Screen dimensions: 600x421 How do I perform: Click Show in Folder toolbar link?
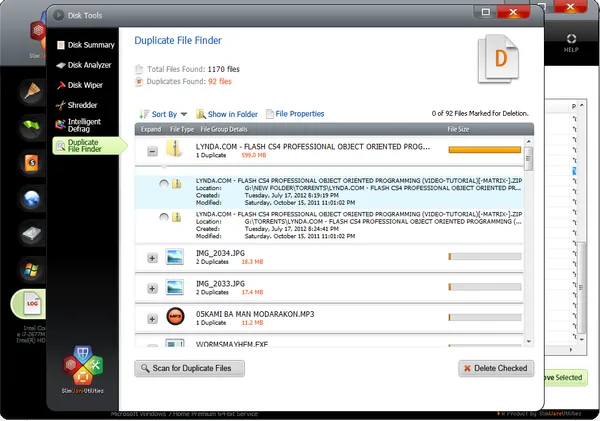[x=227, y=114]
